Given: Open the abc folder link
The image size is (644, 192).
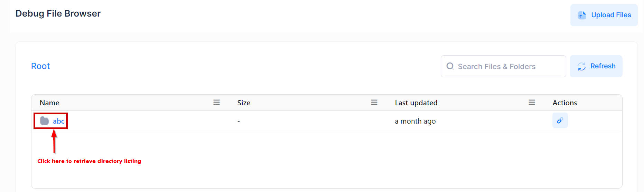Looking at the screenshot, I should pyautogui.click(x=58, y=121).
